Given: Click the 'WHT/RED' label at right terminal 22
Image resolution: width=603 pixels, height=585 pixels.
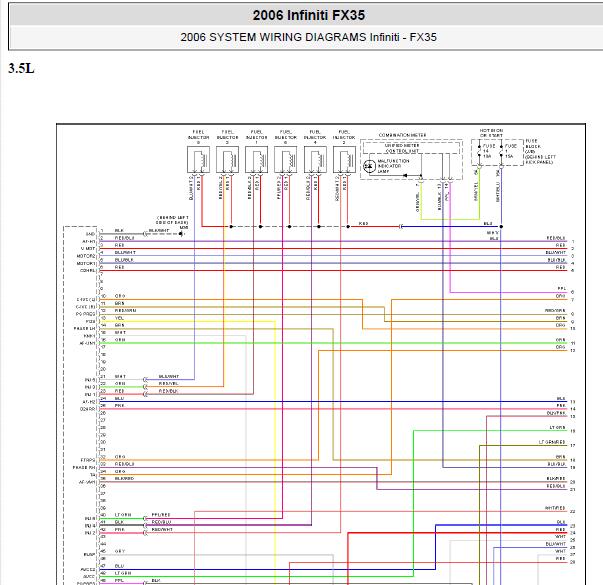Looking at the screenshot, I should point(555,508).
